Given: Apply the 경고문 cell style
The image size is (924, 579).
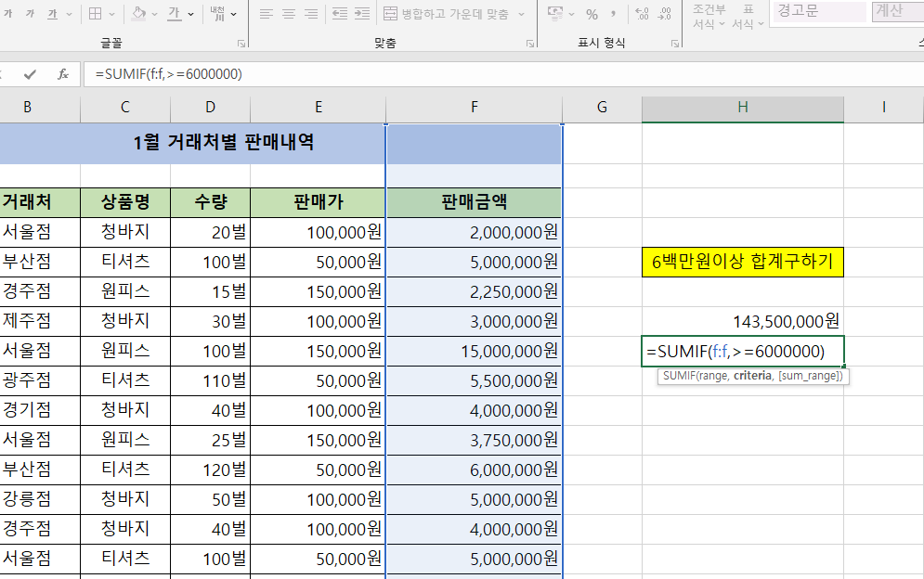Looking at the screenshot, I should pyautogui.click(x=819, y=10).
